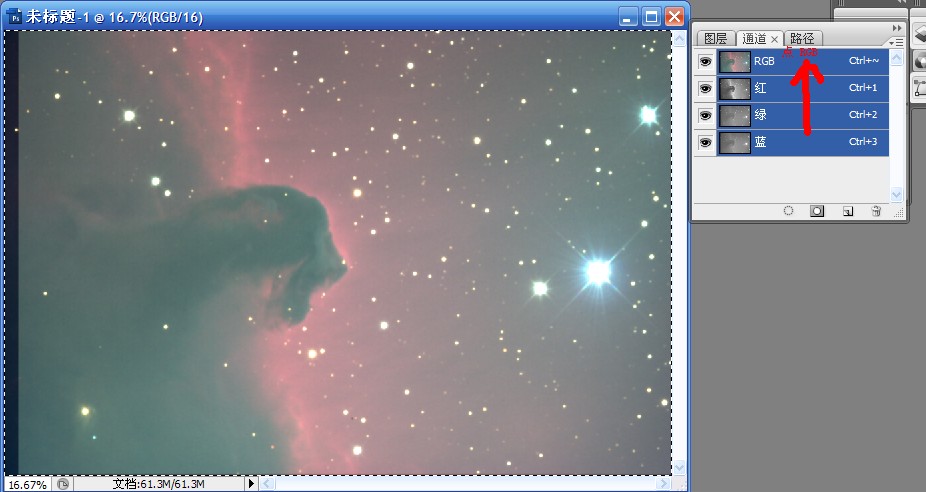Hide the 绿 (Green) channel eye
The image size is (926, 492).
(x=705, y=116)
